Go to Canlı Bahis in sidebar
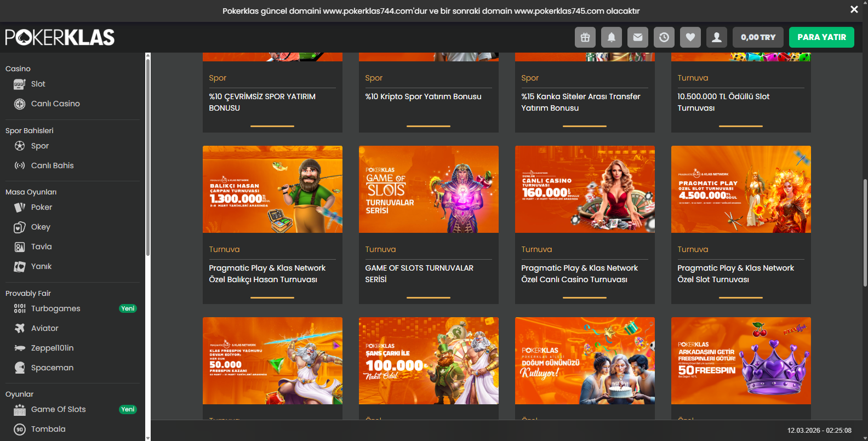The image size is (868, 441). click(x=52, y=165)
